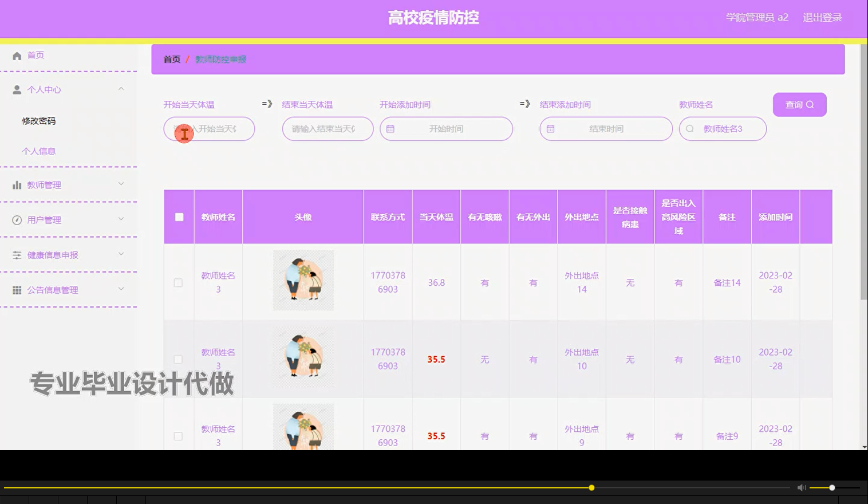Click the video progress bar handle
Image resolution: width=868 pixels, height=504 pixels.
[591, 488]
